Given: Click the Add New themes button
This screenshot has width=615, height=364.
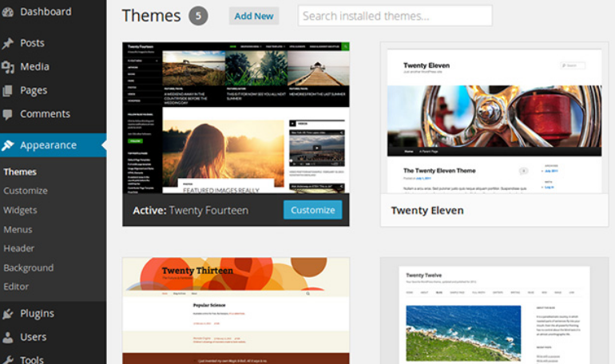Looking at the screenshot, I should [254, 16].
